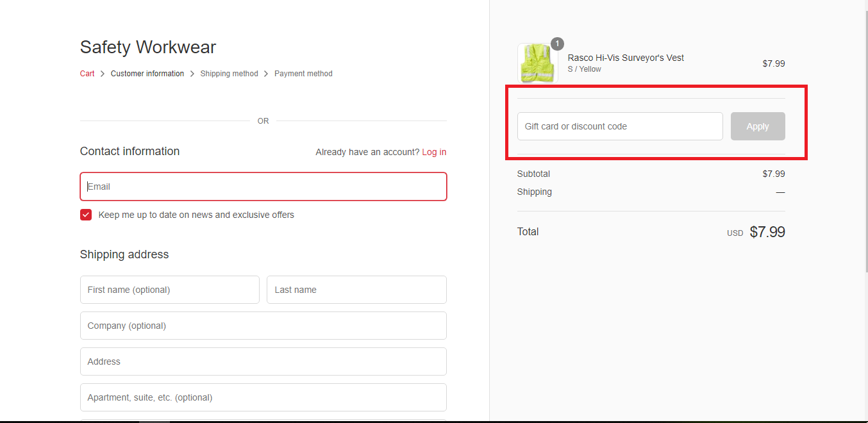Focus the Email input field
Screen dimensions: 868x423
263,187
